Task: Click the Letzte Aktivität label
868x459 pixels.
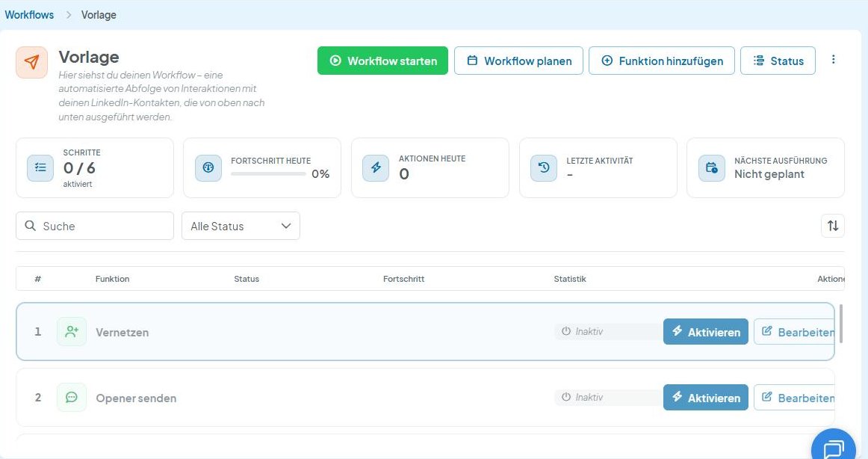Action: pos(600,161)
